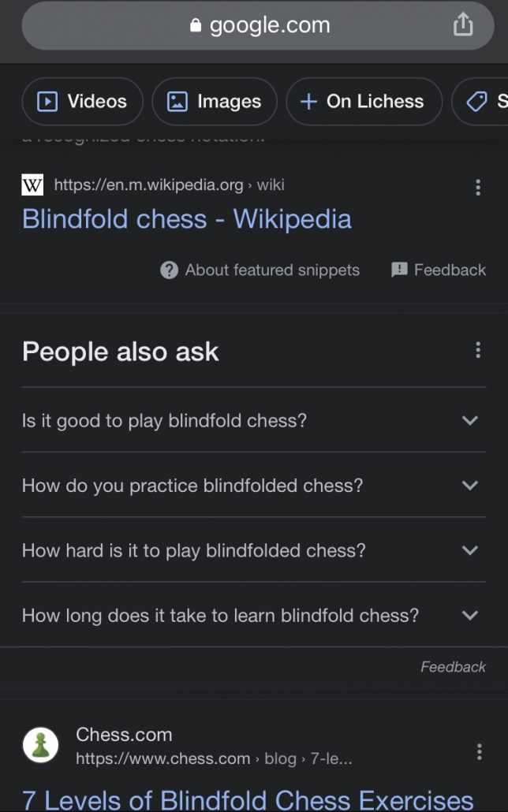The height and width of the screenshot is (812, 508).
Task: Expand "How long does it take to learn" question
Action: (x=254, y=615)
